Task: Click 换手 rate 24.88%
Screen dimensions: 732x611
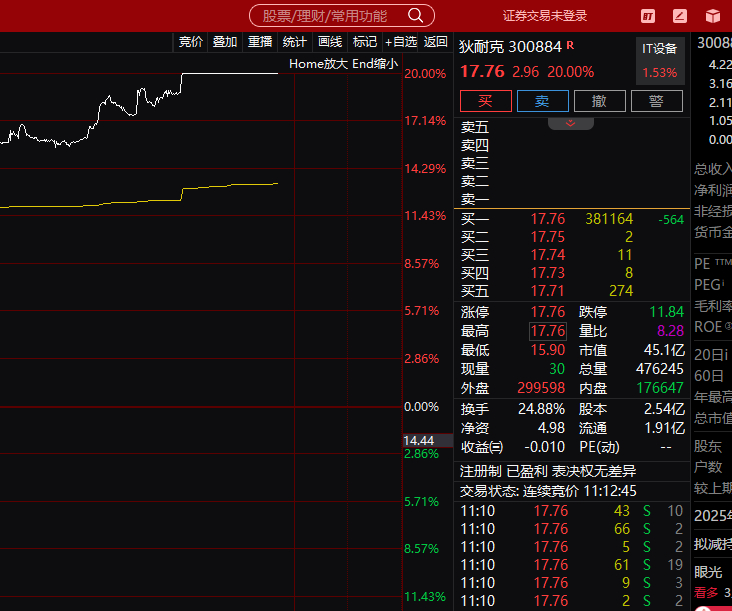Action: [x=541, y=409]
